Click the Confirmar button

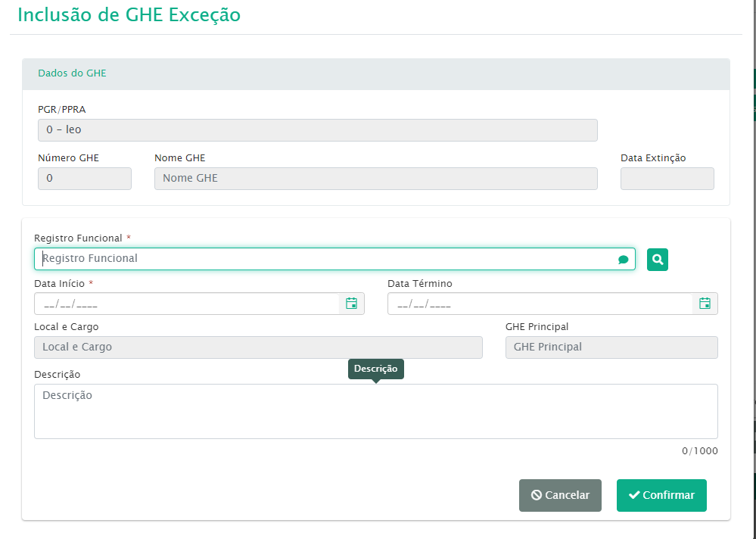pyautogui.click(x=661, y=495)
